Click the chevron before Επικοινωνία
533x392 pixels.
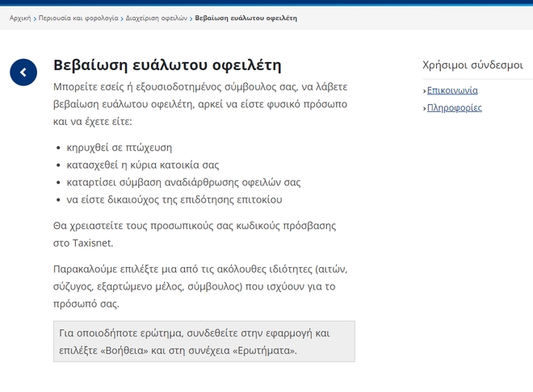pos(424,91)
